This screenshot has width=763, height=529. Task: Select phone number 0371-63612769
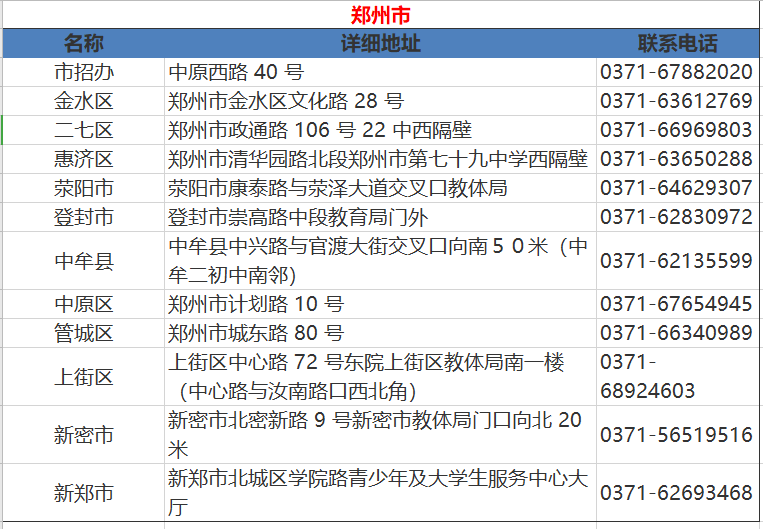pyautogui.click(x=678, y=101)
